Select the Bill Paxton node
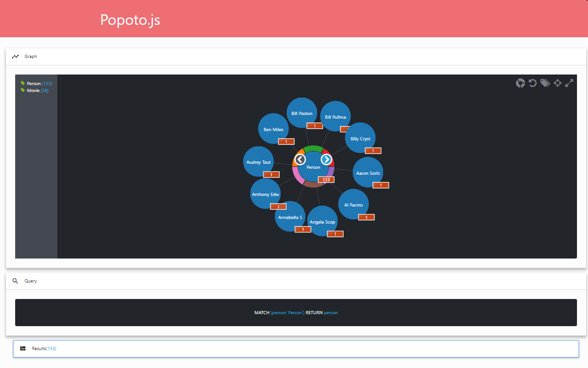This screenshot has height=368, width=588. click(302, 113)
